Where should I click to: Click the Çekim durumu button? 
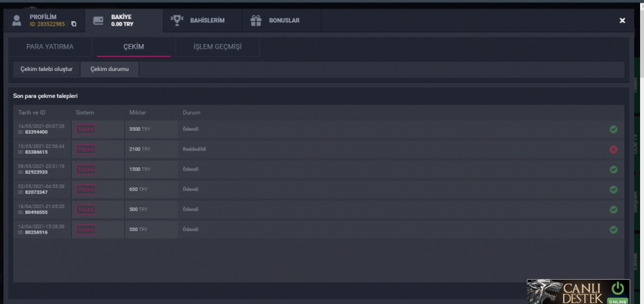click(x=109, y=69)
